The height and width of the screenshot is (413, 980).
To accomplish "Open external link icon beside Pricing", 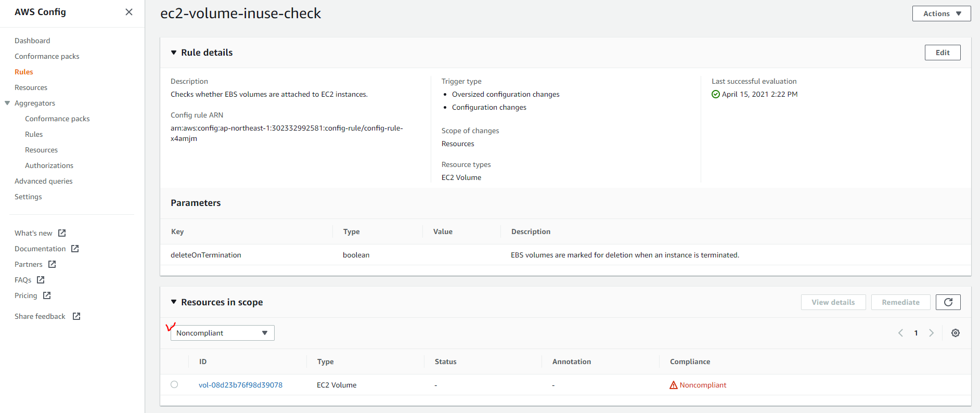I will pyautogui.click(x=47, y=295).
